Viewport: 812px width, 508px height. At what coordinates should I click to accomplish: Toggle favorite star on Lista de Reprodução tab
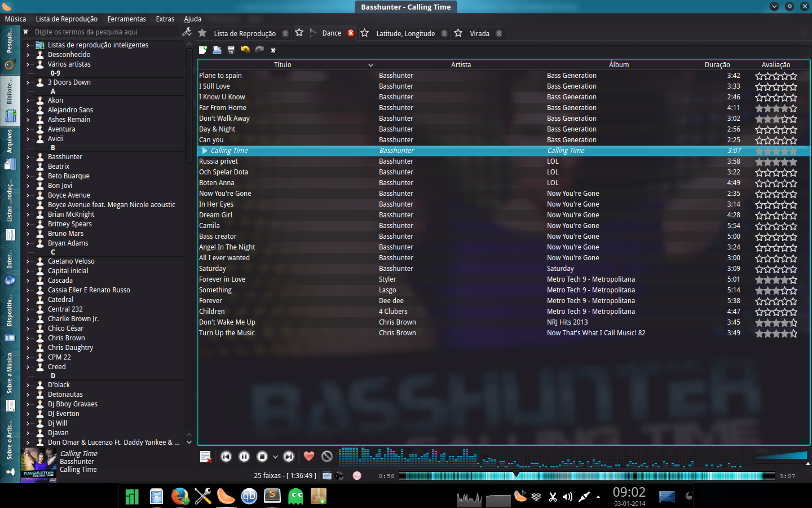202,33
